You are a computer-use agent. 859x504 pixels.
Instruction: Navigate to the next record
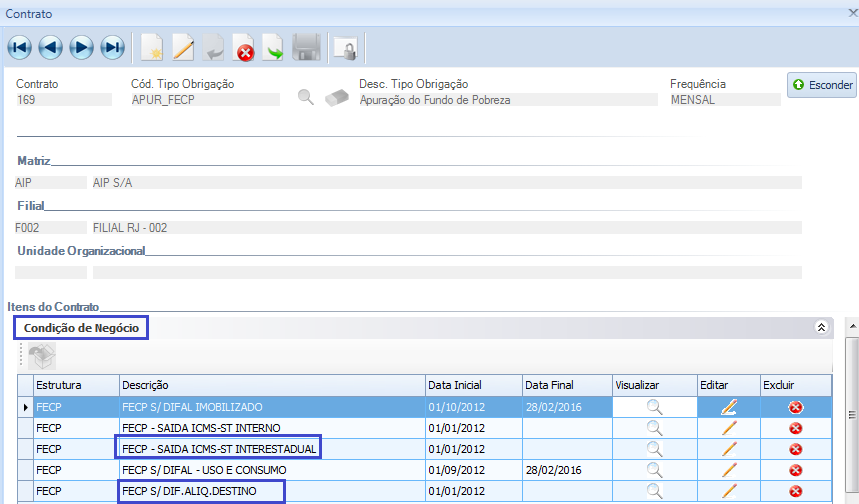point(81,46)
